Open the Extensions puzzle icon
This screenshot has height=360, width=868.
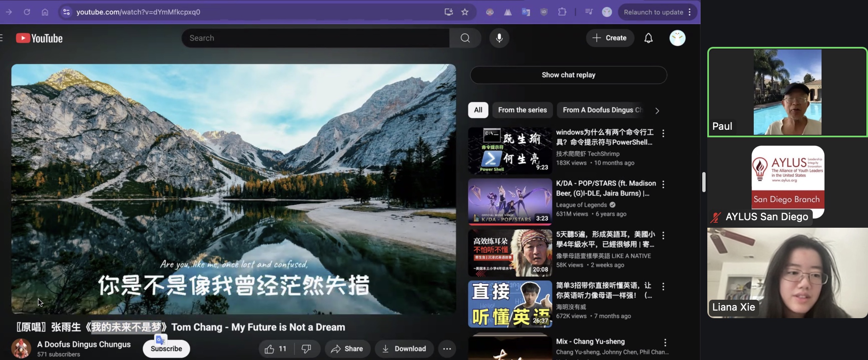562,12
